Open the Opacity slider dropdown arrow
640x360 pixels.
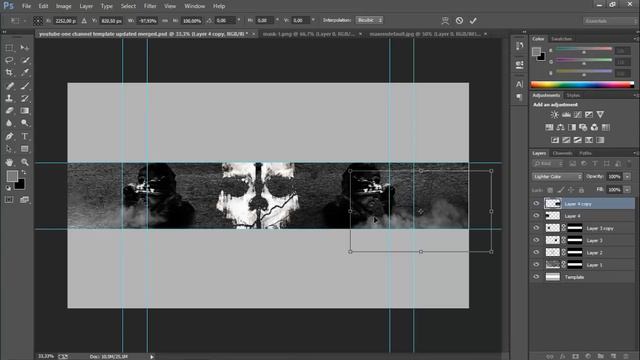pyautogui.click(x=627, y=177)
